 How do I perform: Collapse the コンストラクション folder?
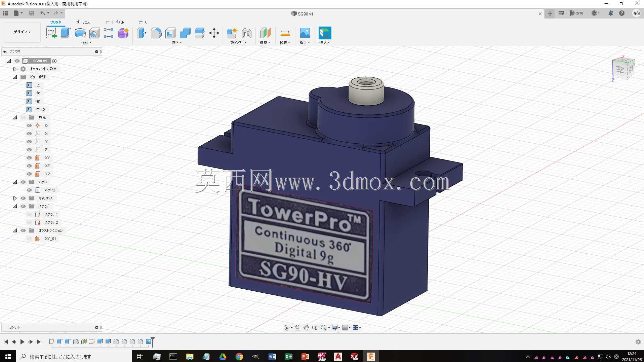[15, 230]
